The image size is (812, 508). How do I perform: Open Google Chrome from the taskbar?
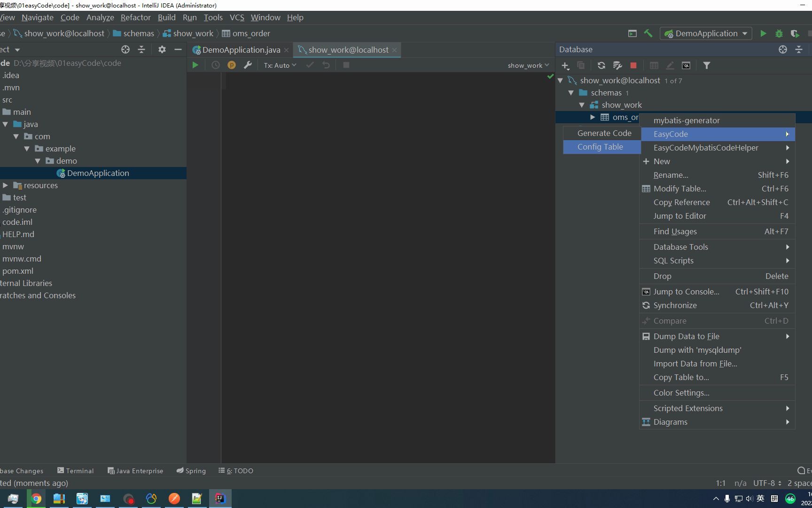[x=36, y=498]
